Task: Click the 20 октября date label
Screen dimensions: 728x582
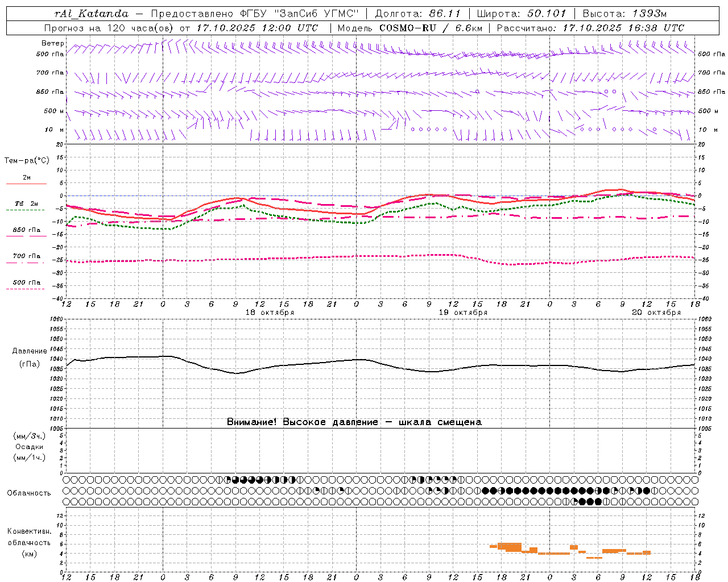Action: pos(656,313)
